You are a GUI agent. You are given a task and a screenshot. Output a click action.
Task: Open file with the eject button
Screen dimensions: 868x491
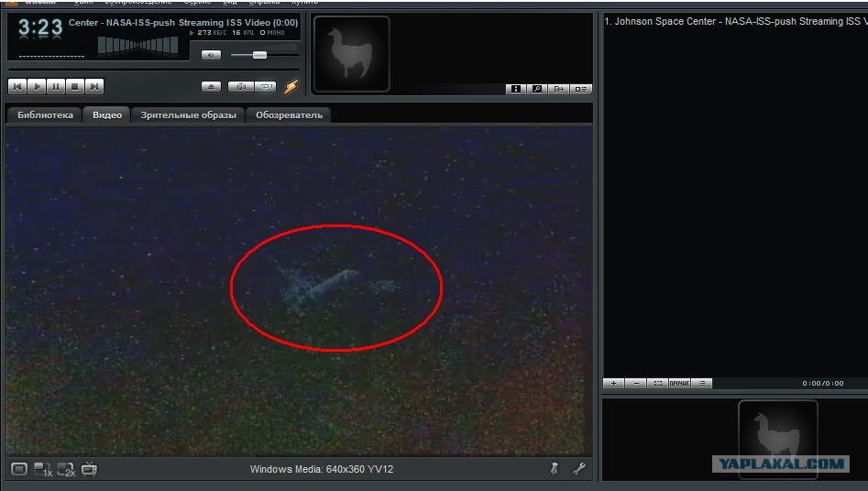coord(211,87)
